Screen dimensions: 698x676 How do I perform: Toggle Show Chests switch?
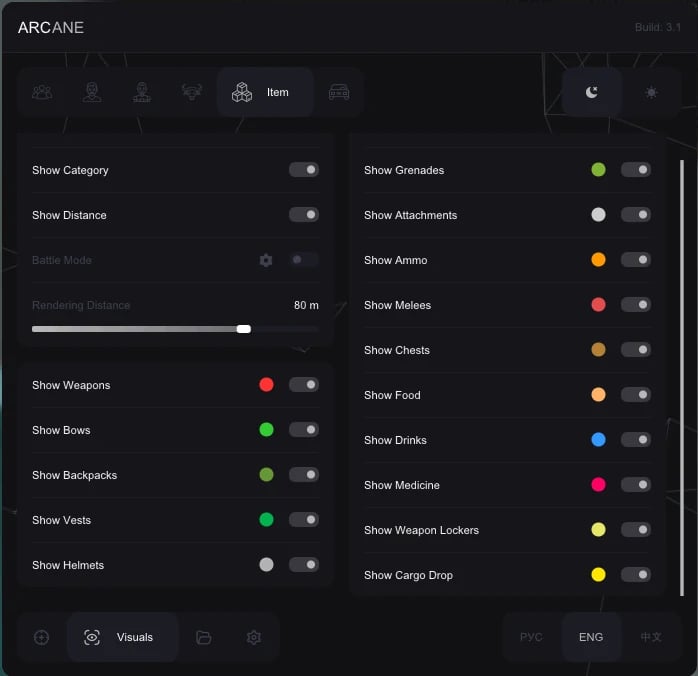(x=636, y=349)
